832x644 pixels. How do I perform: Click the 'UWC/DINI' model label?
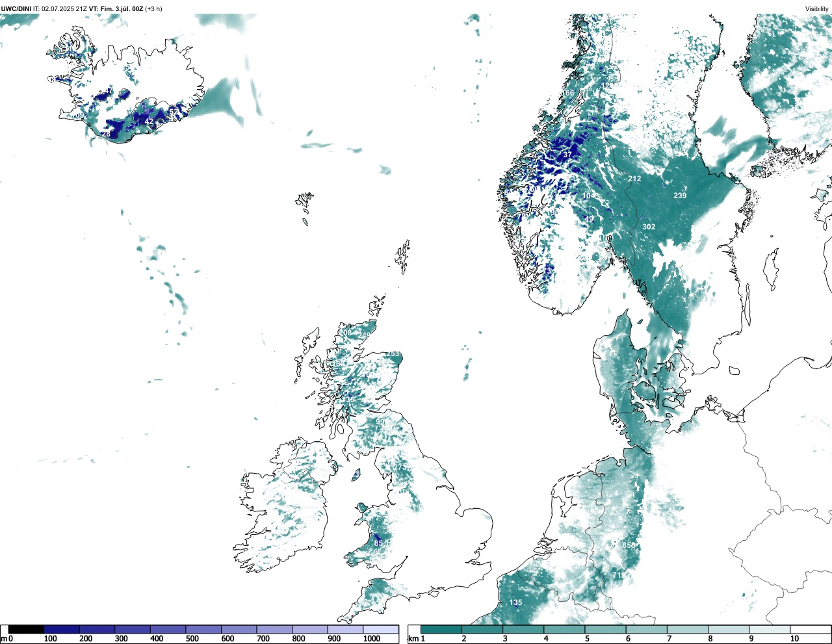pos(16,8)
